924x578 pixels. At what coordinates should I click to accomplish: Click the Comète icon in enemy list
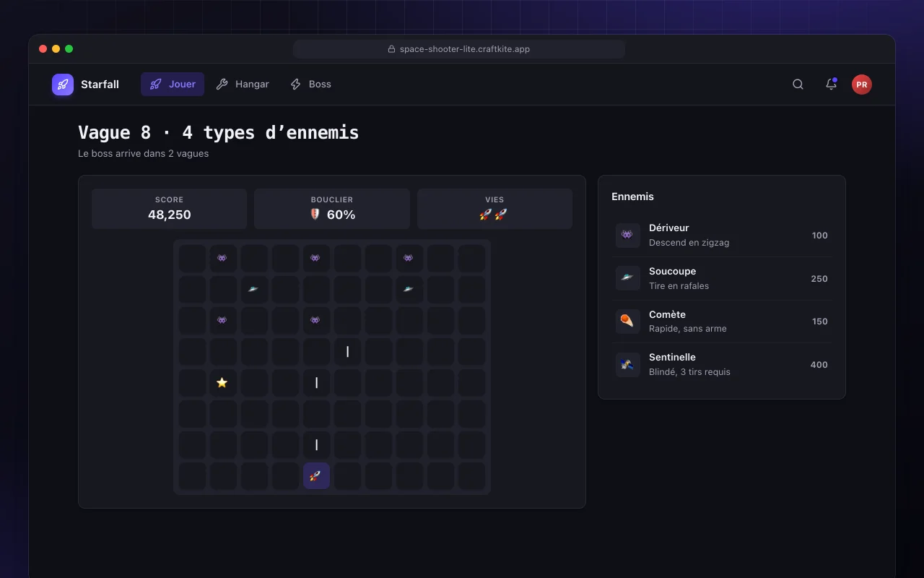[627, 322]
